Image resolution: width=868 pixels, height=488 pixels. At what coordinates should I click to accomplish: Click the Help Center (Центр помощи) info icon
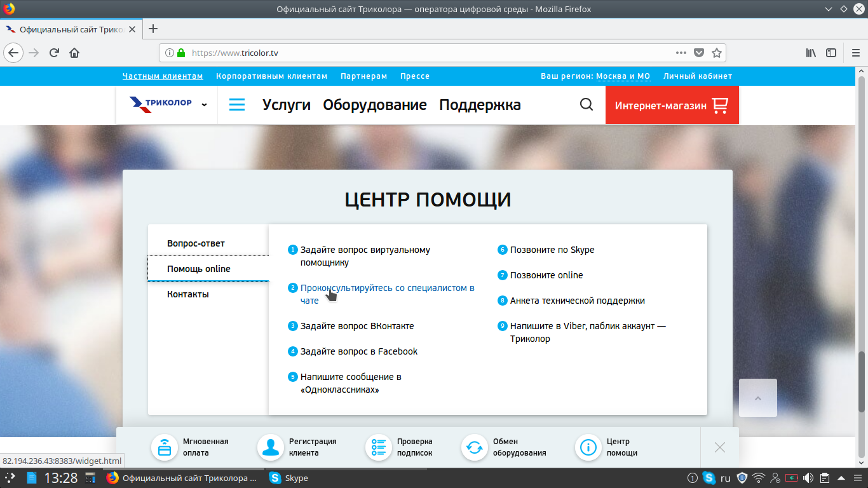(x=588, y=447)
